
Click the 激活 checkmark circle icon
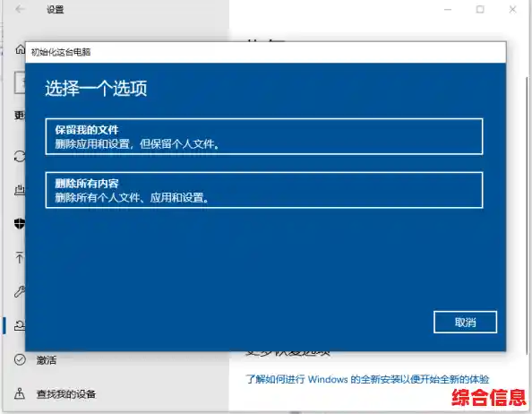coord(20,359)
